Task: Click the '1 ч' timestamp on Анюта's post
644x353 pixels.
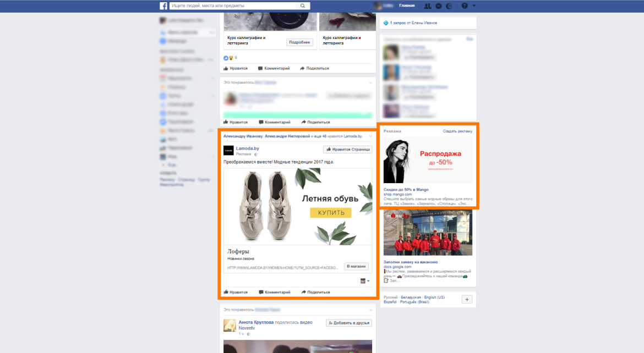Action: pos(241,334)
